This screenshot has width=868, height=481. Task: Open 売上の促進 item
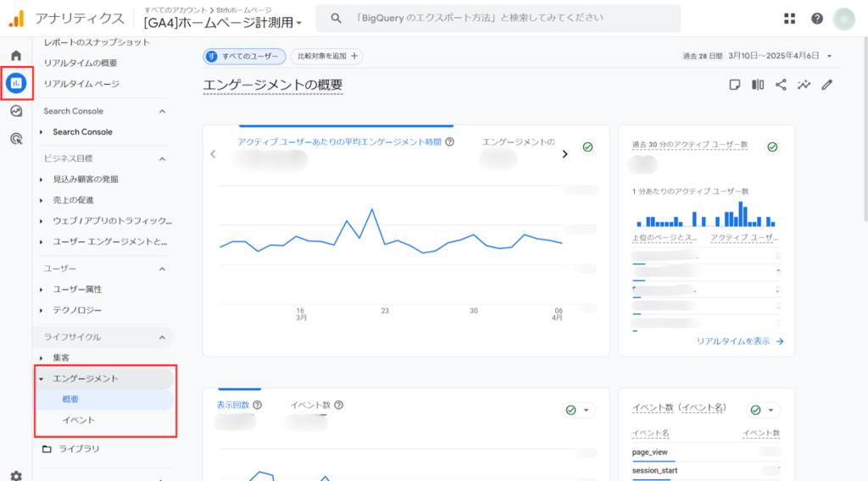pyautogui.click(x=73, y=200)
